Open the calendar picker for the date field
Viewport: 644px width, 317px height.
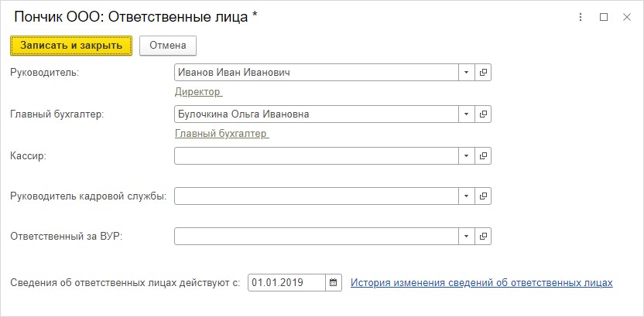[334, 282]
